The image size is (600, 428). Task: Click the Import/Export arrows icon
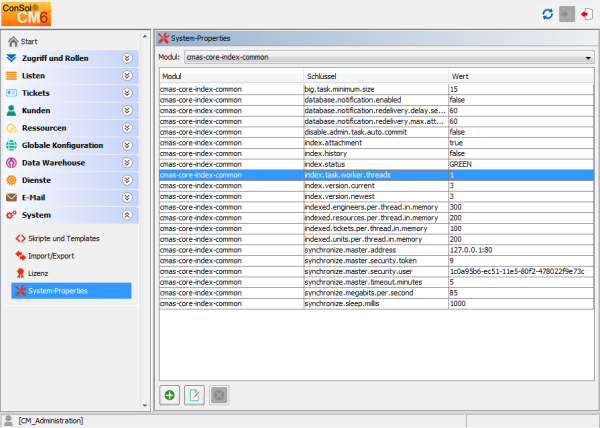click(x=21, y=255)
